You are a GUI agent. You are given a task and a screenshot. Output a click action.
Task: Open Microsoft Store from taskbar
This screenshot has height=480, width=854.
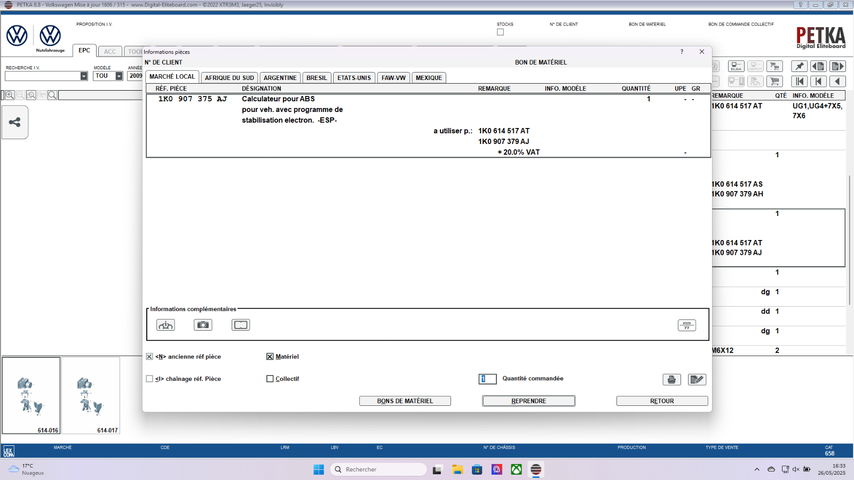click(477, 469)
